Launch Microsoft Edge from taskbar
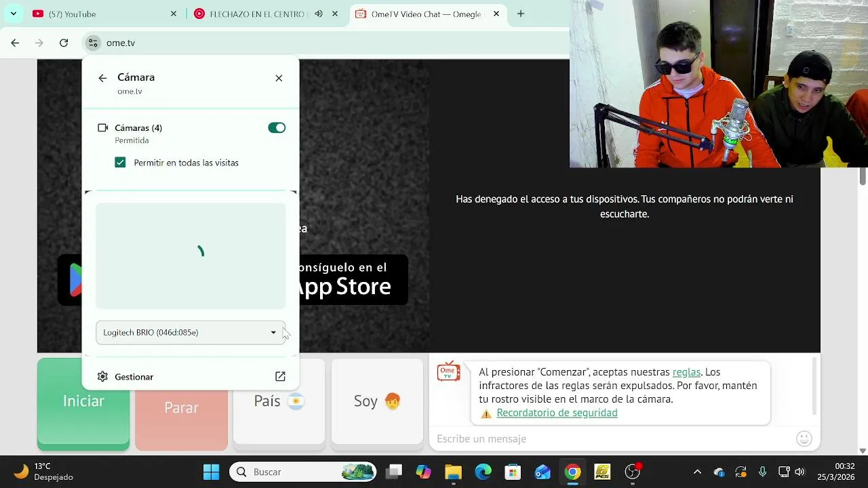 (484, 472)
